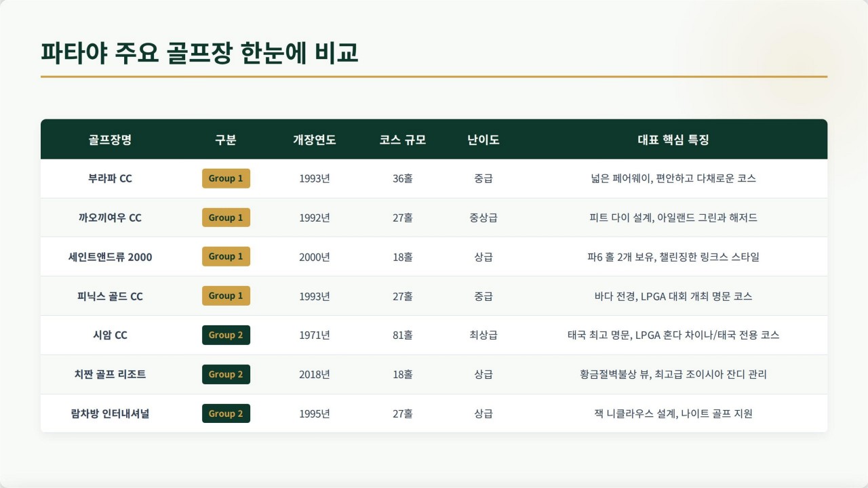Click 18홀 in the 세인트앤드류 2000 row
Screen dimensions: 868x488
tap(403, 257)
